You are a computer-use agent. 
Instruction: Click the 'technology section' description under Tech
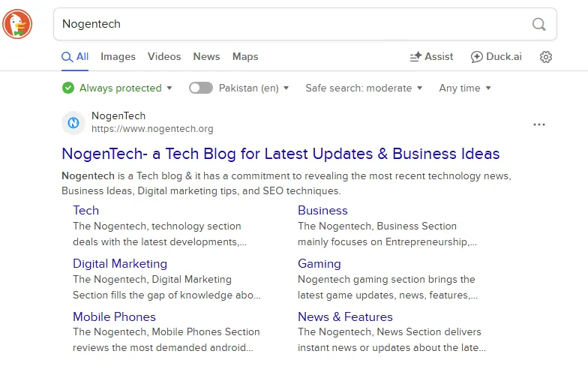pyautogui.click(x=160, y=234)
